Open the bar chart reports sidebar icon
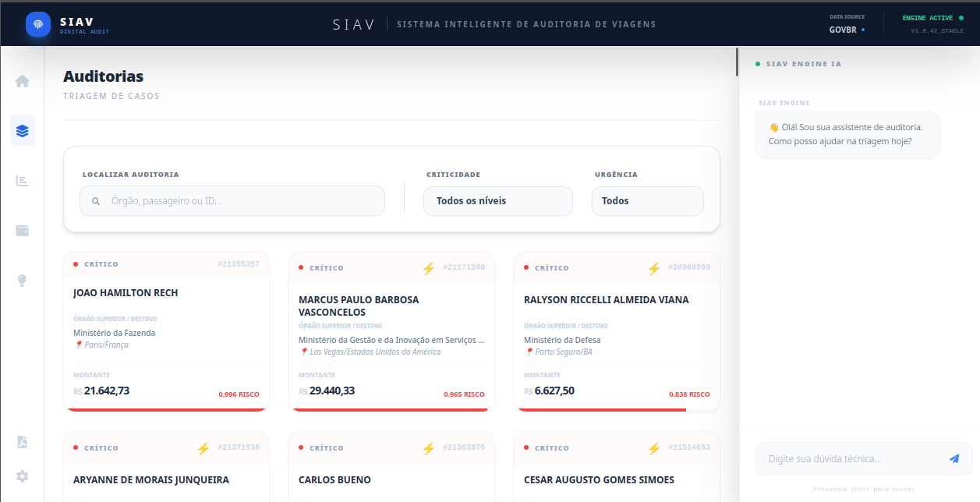This screenshot has width=980, height=502. point(23,181)
